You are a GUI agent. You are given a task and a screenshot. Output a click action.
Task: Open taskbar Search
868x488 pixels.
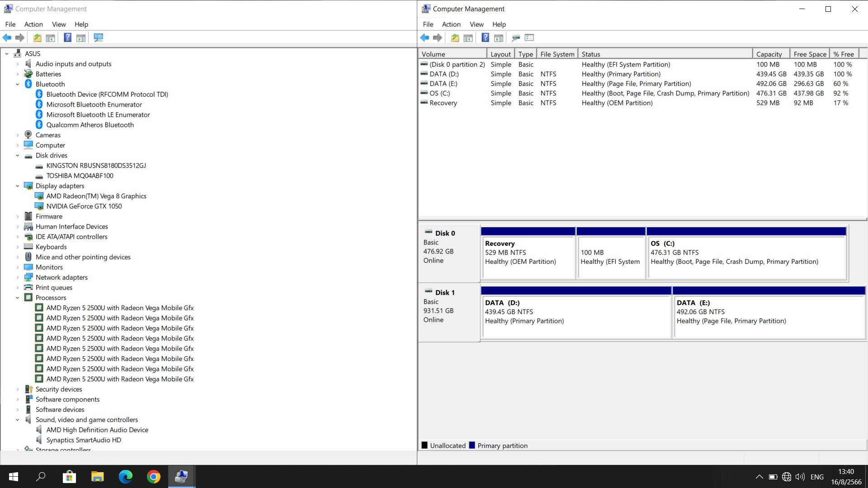coord(41,477)
